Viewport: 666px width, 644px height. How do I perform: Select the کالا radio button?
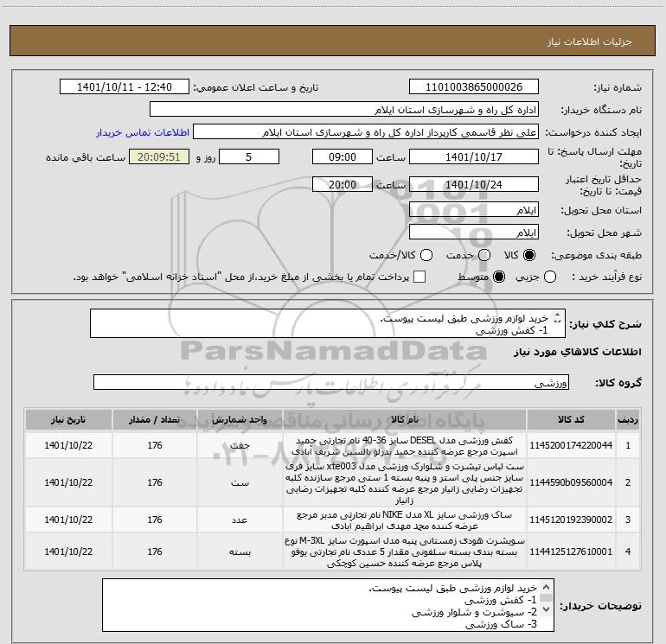[x=529, y=255]
